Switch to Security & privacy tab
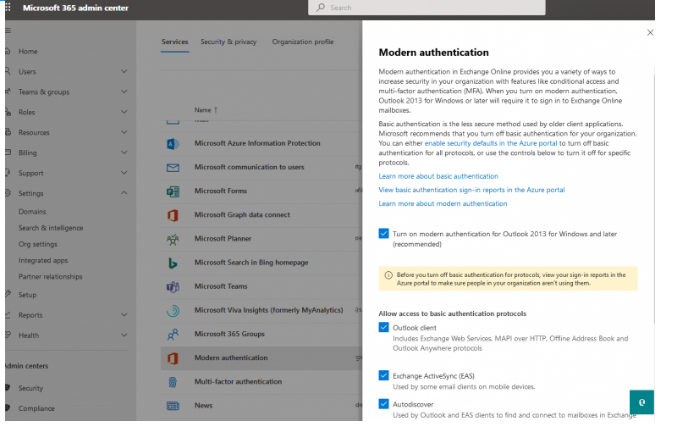Screen dimensions: 694x437 228,42
